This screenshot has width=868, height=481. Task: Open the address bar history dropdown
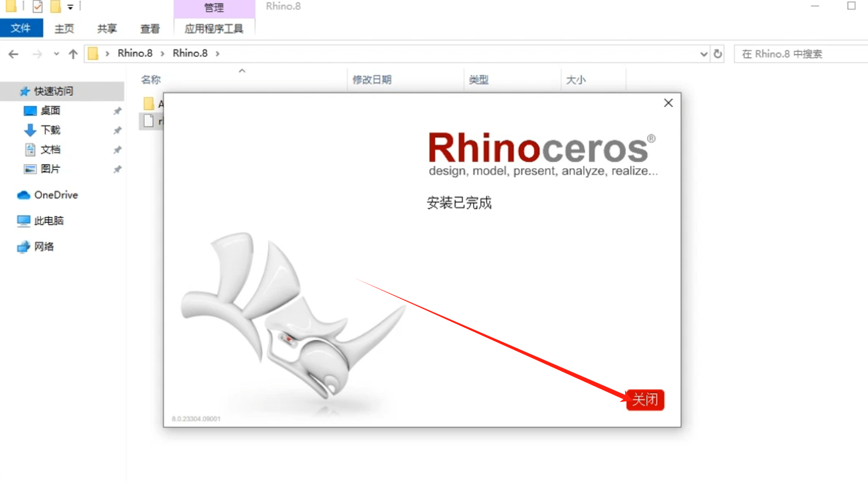[x=704, y=54]
